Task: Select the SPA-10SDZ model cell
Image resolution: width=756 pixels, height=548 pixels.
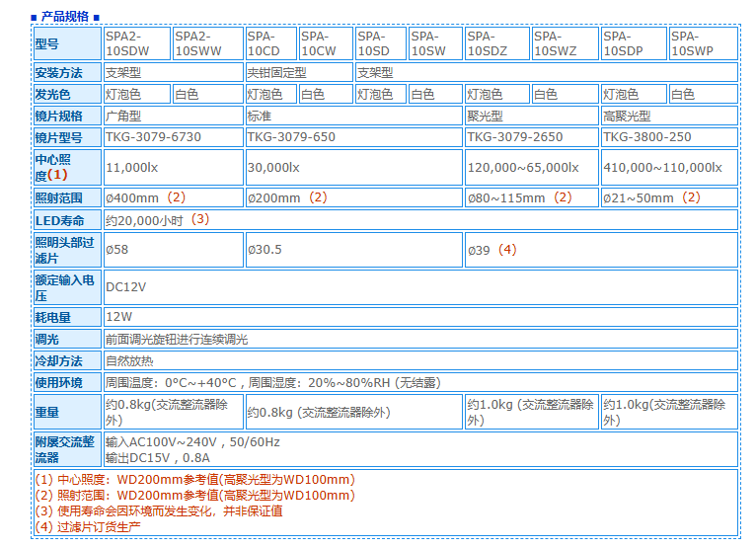Action: point(497,42)
